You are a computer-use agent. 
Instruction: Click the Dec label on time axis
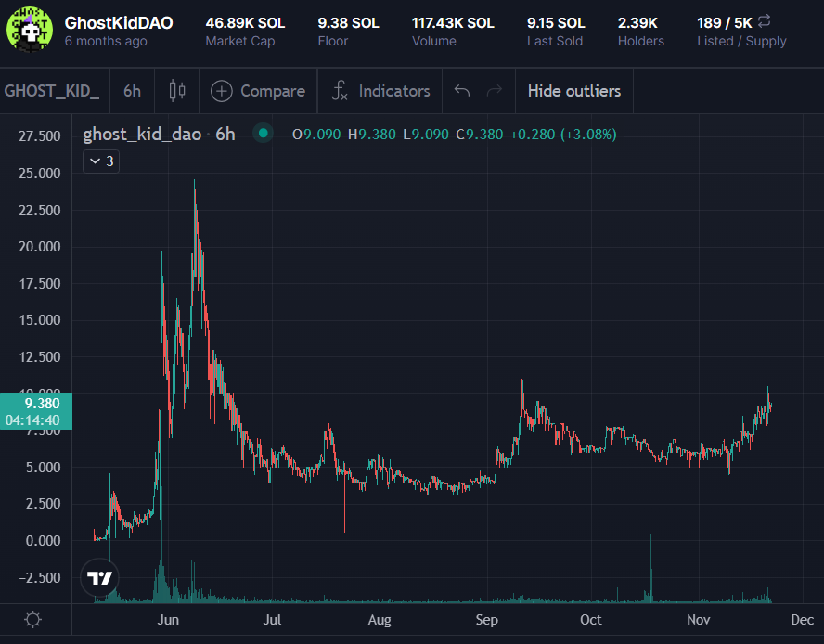[x=803, y=620]
